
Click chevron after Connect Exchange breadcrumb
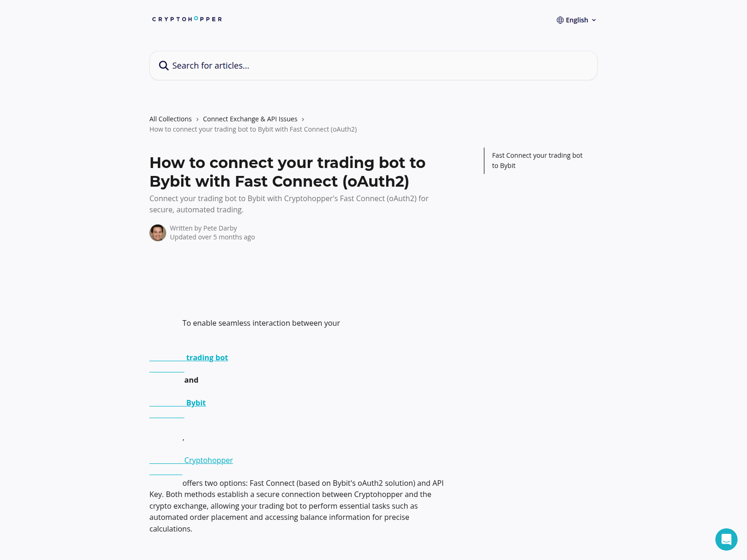[x=303, y=119]
